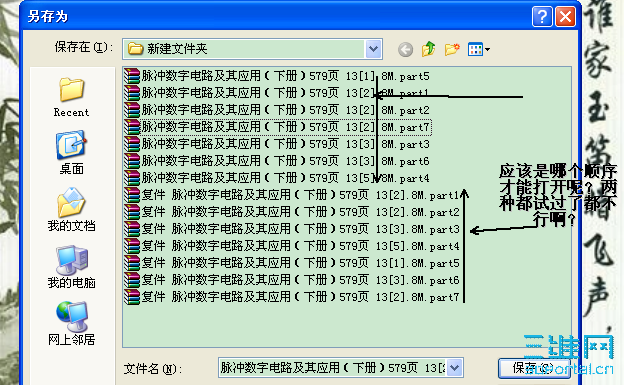Click the RAR icon of 13[3].8M.part3
624x385 pixels.
coord(132,144)
